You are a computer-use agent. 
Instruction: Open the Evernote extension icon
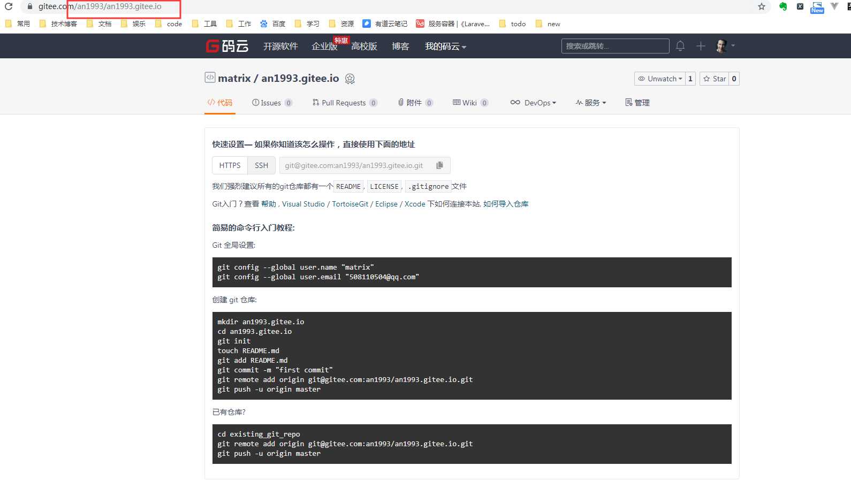(783, 6)
